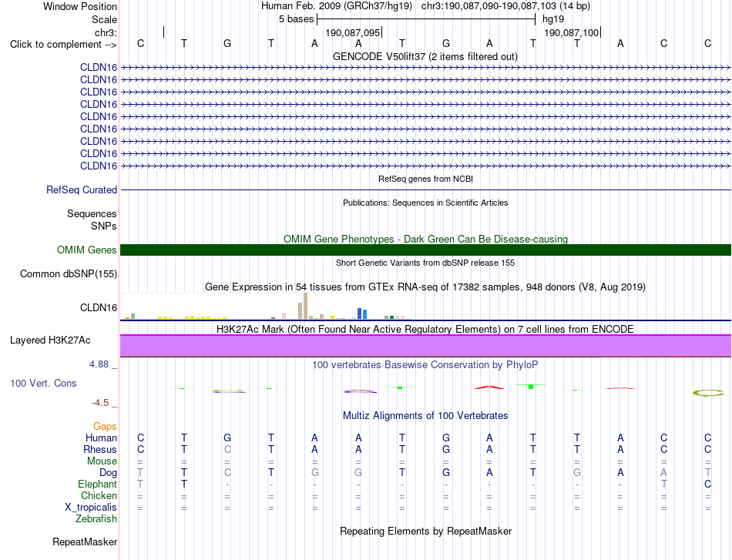
Task: Select the 100 Vert. Cons track label
Action: pyautogui.click(x=43, y=383)
